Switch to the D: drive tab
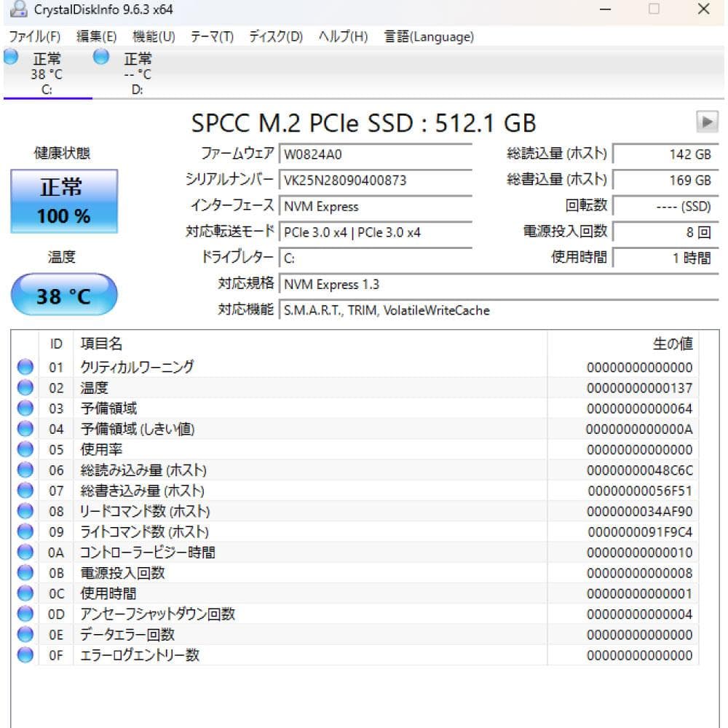 138,73
